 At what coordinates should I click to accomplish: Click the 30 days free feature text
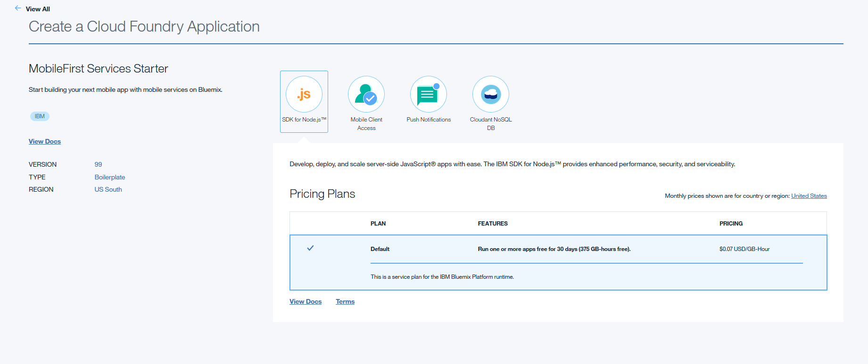(x=554, y=249)
